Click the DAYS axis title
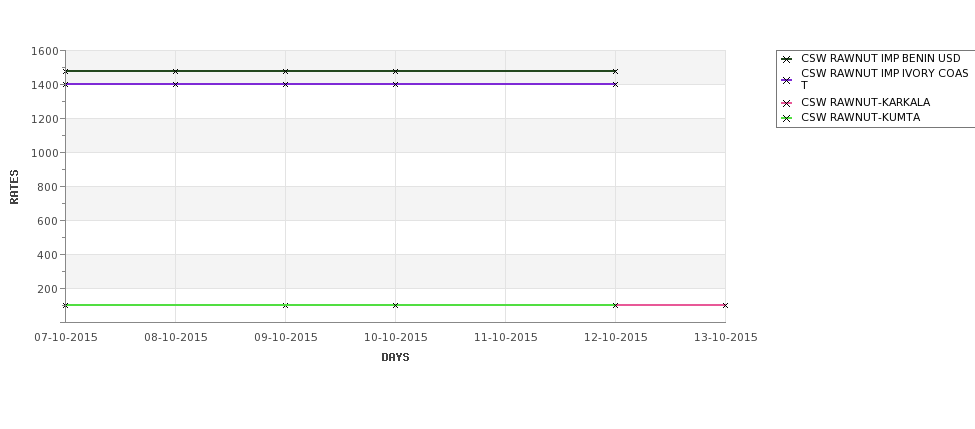The image size is (975, 429). [x=395, y=357]
